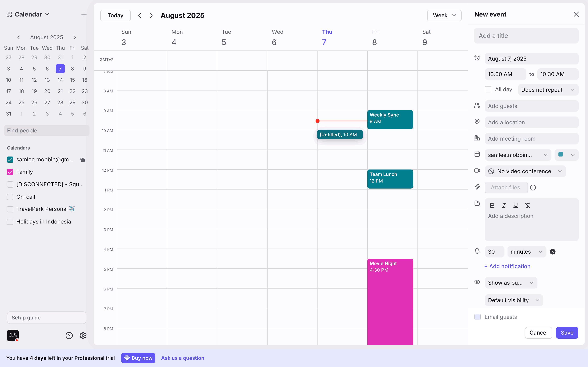
Task: Expand the Does not repeat dropdown
Action: click(548, 90)
